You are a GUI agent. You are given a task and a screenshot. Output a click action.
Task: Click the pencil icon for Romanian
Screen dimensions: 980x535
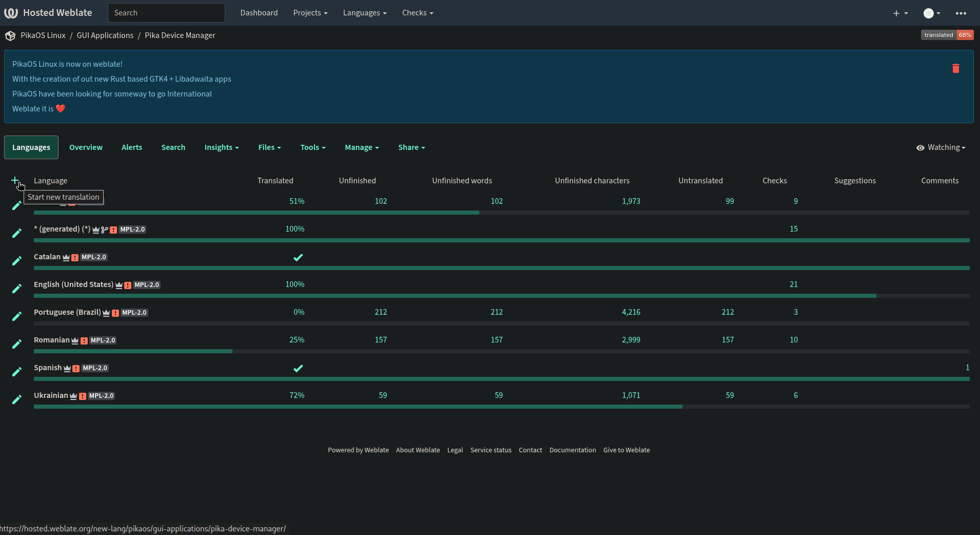[x=17, y=344]
